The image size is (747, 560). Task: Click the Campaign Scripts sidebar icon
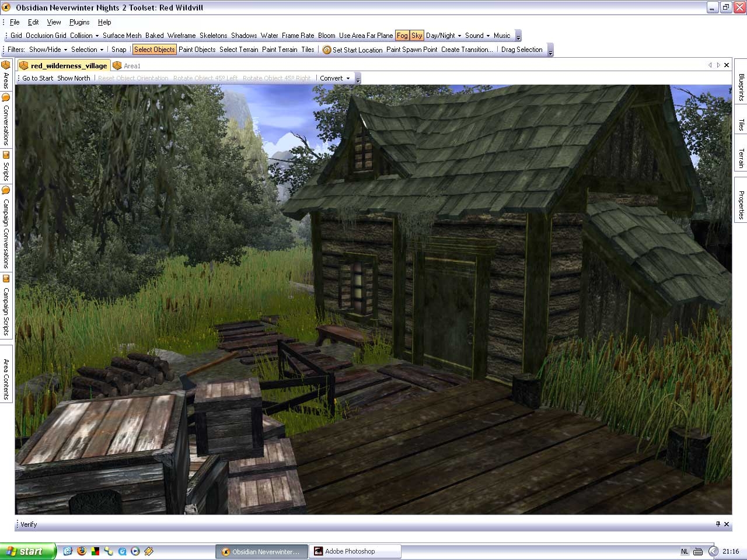point(6,279)
